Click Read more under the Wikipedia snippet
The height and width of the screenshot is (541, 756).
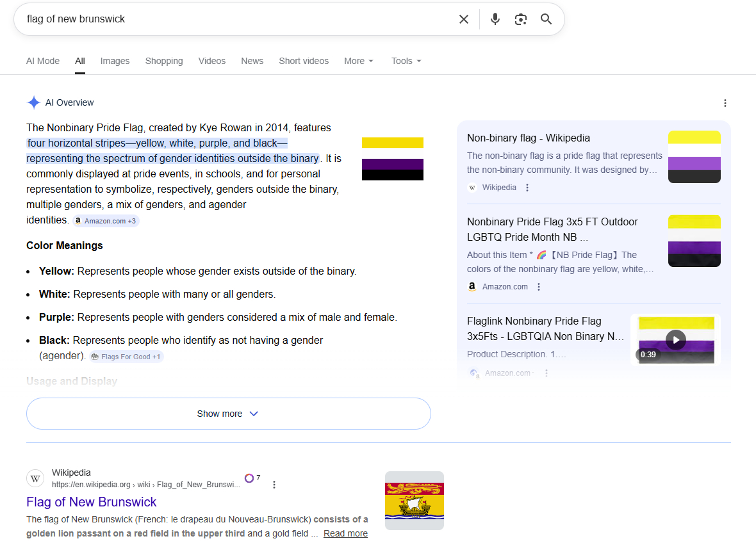(x=345, y=533)
